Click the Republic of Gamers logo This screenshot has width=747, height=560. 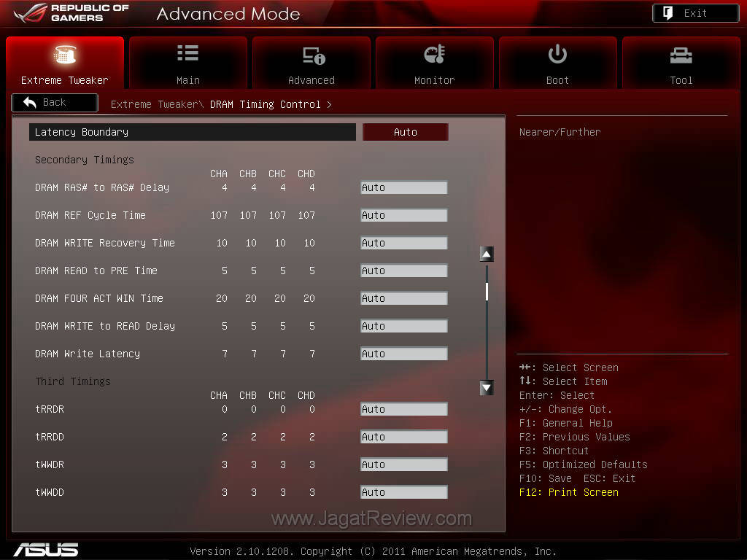(71, 13)
